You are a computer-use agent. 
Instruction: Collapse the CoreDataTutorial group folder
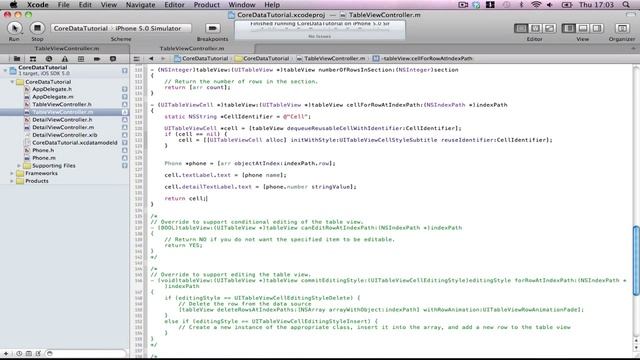tap(12, 82)
